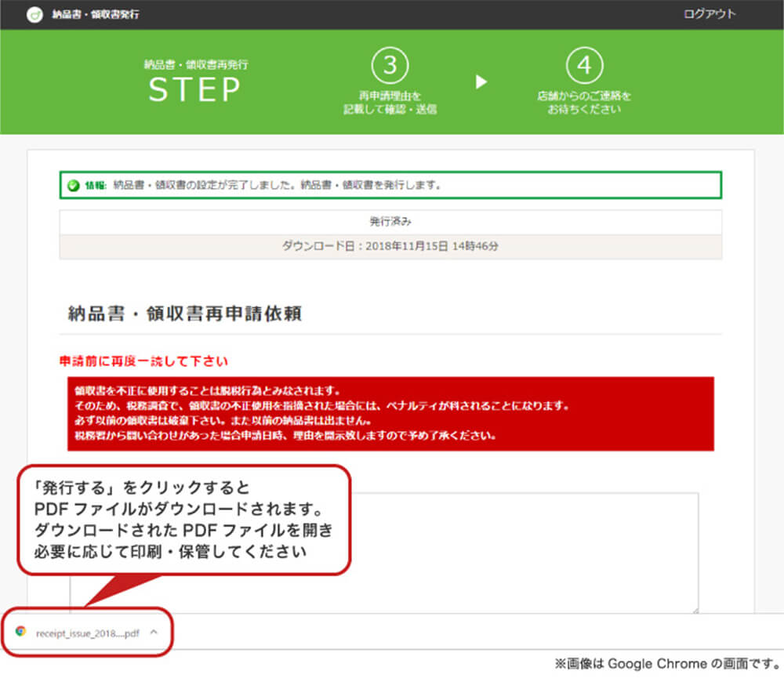
Task: Click the step 4 circle icon
Action: coord(585,66)
